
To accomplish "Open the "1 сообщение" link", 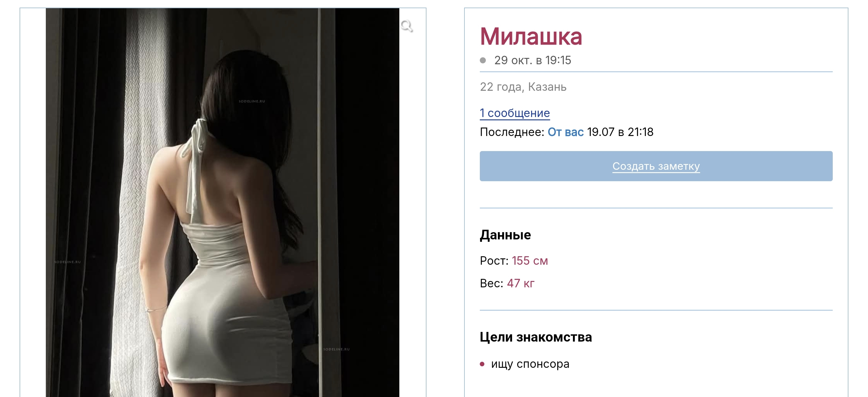I will tap(514, 113).
